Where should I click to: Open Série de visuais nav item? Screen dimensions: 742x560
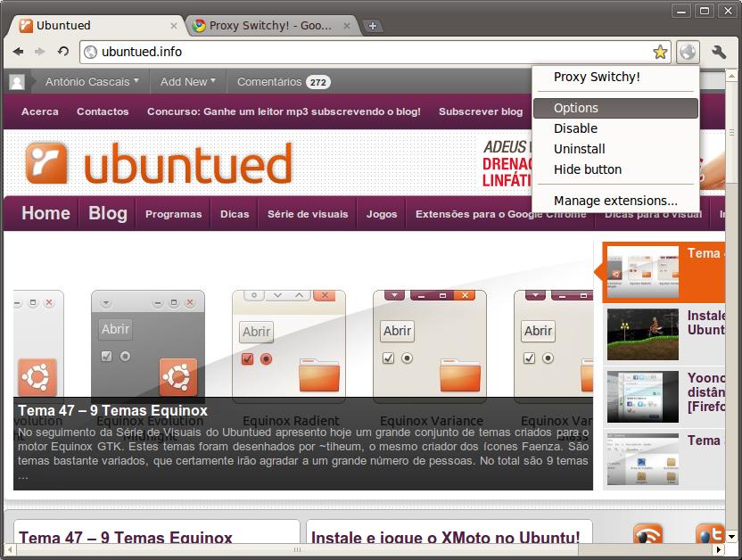[308, 214]
